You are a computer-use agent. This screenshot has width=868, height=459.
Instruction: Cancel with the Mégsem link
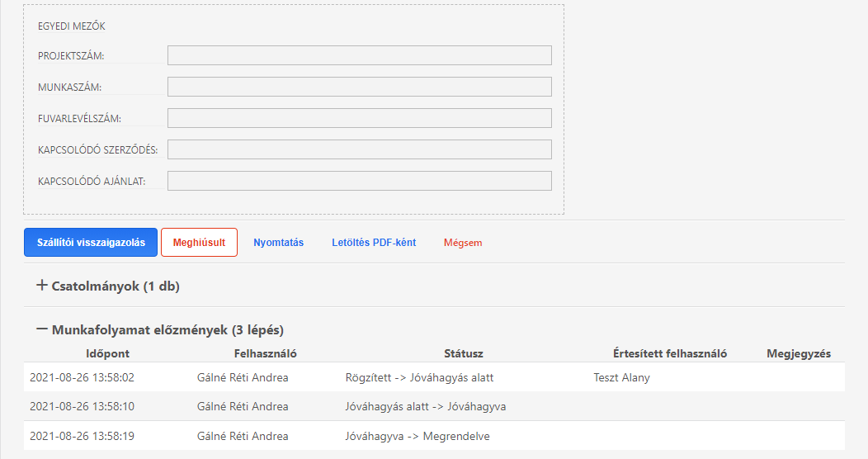click(463, 243)
